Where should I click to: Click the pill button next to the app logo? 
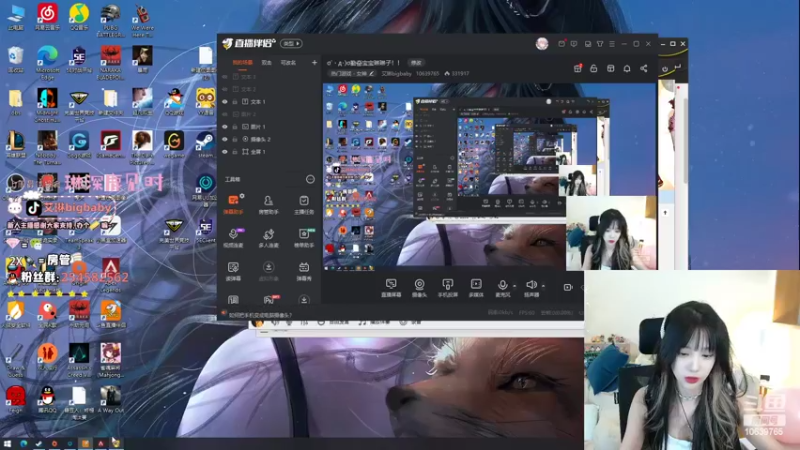pos(292,43)
